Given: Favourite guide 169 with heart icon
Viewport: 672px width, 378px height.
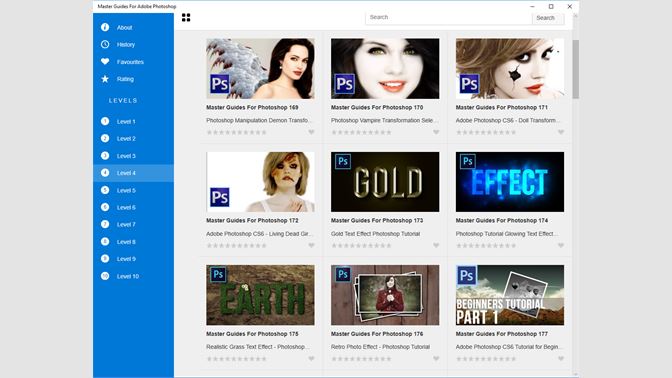Looking at the screenshot, I should coord(312,132).
